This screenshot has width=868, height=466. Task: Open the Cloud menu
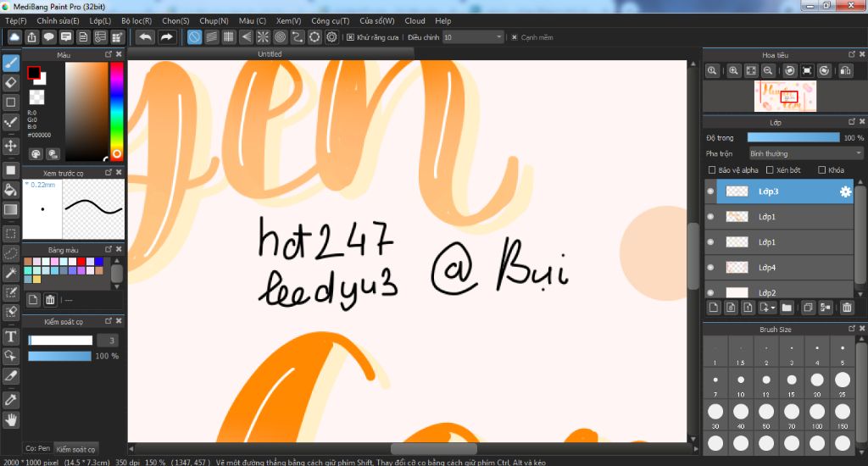click(x=415, y=20)
